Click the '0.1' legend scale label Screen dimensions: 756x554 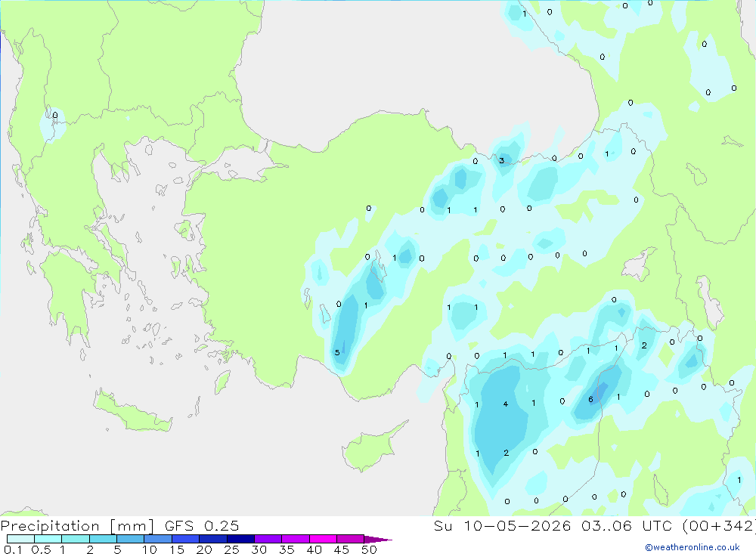pyautogui.click(x=13, y=549)
